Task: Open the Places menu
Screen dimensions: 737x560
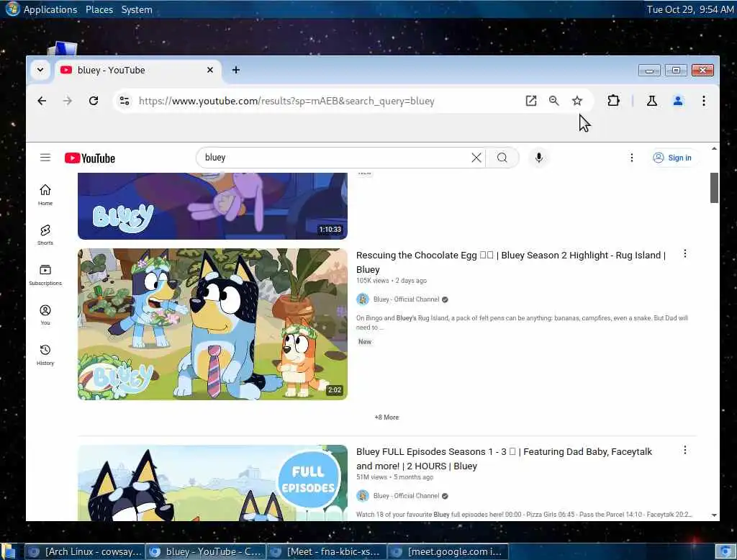Action: click(99, 9)
